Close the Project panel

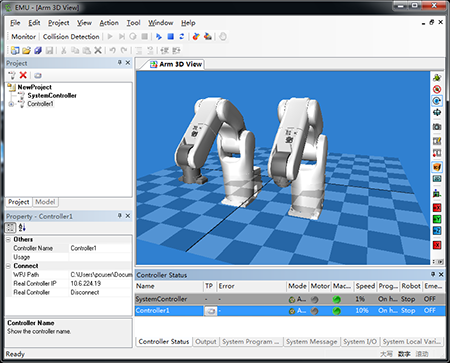click(x=128, y=63)
